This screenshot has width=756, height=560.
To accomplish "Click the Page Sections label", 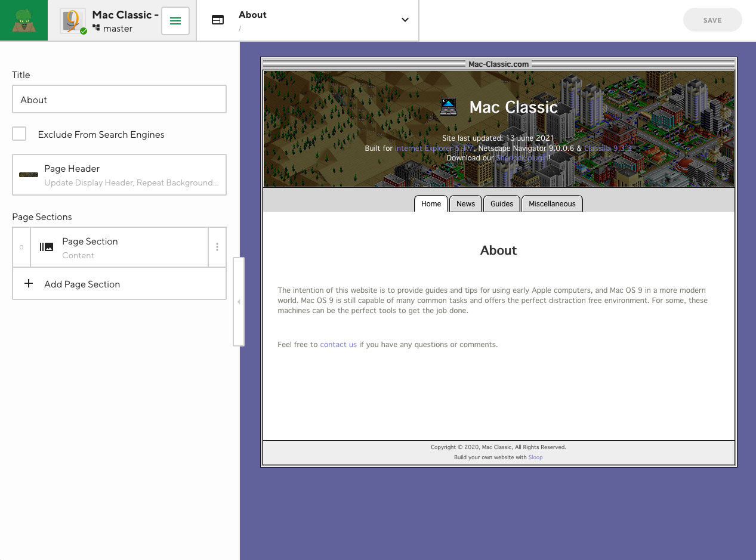I will pos(42,217).
